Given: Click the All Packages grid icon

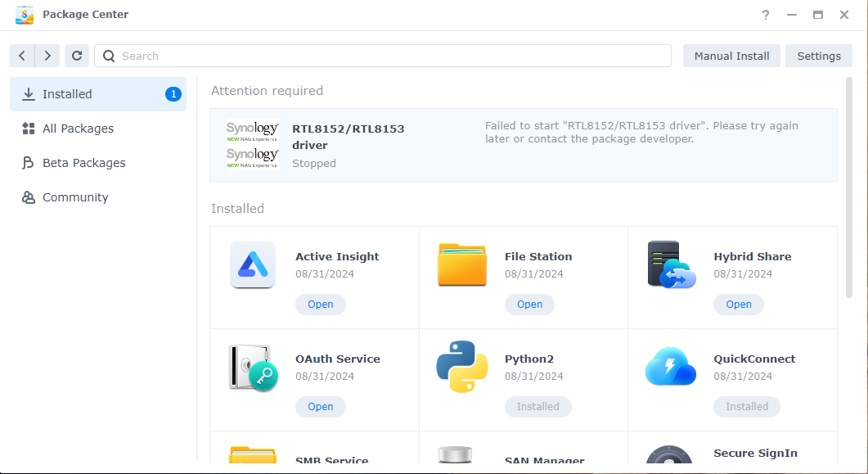Looking at the screenshot, I should (29, 129).
